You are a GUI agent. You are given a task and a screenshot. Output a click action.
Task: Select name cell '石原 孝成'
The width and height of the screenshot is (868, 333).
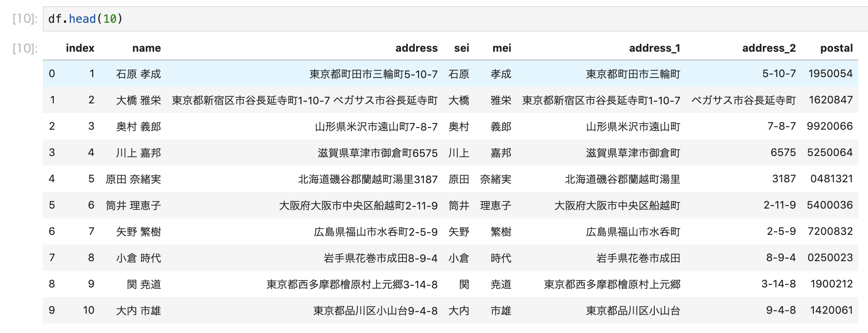(138, 74)
